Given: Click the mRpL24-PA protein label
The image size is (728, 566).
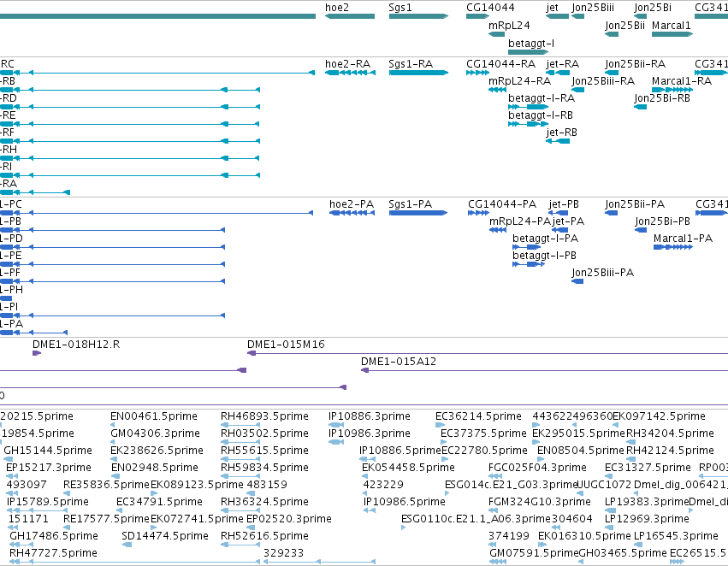Looking at the screenshot, I should (520, 221).
